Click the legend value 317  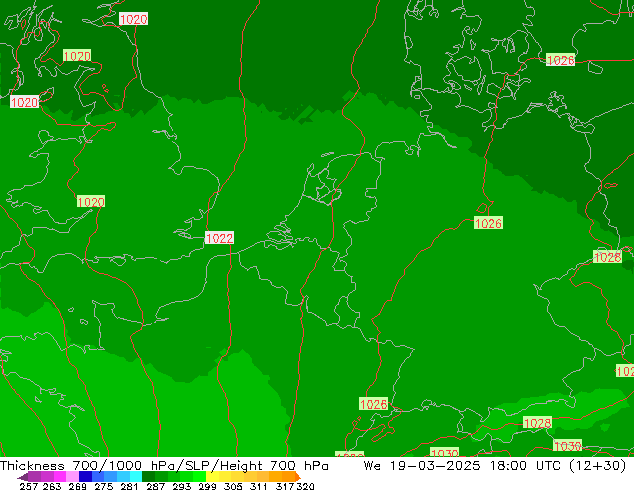tap(285, 486)
